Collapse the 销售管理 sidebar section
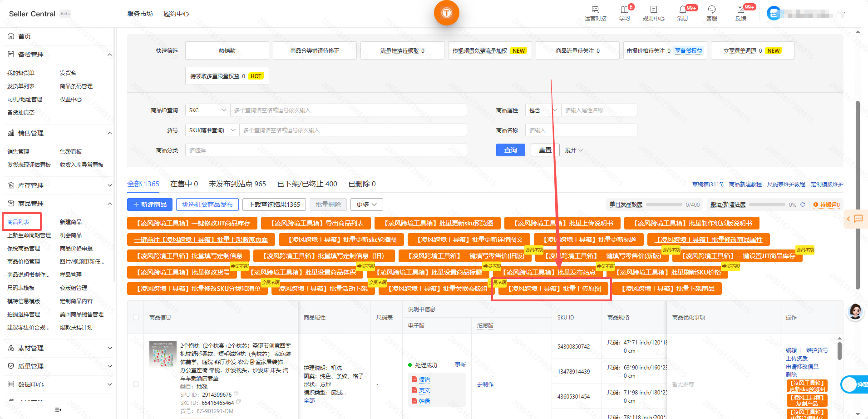The height and width of the screenshot is (419, 868). click(x=109, y=133)
